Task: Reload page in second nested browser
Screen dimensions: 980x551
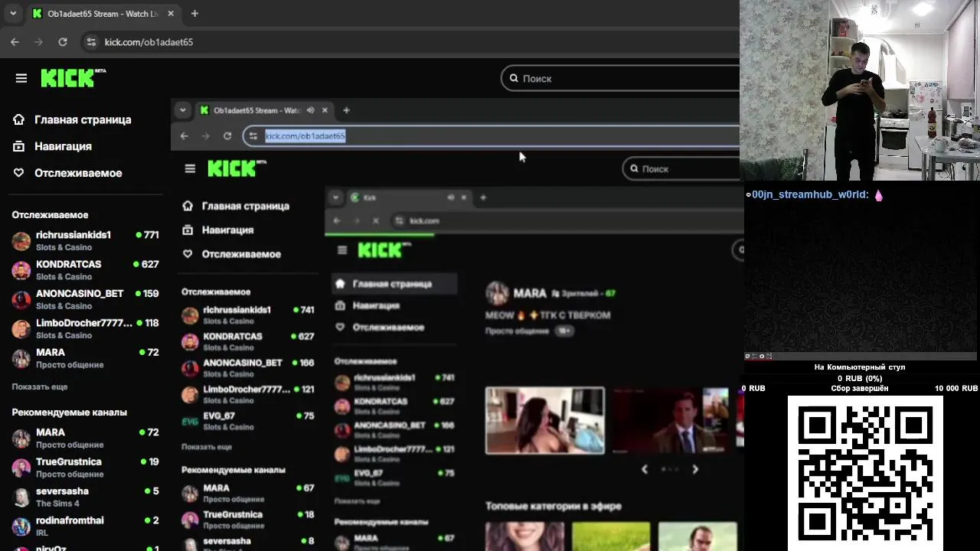Action: pos(227,135)
